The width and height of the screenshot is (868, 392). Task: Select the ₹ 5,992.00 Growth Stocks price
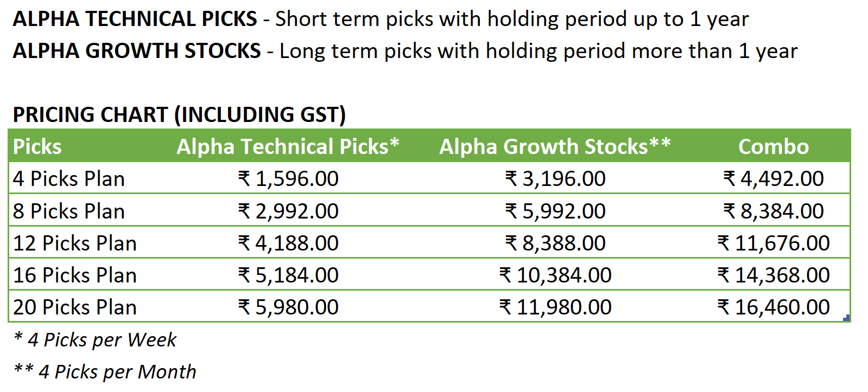click(555, 211)
